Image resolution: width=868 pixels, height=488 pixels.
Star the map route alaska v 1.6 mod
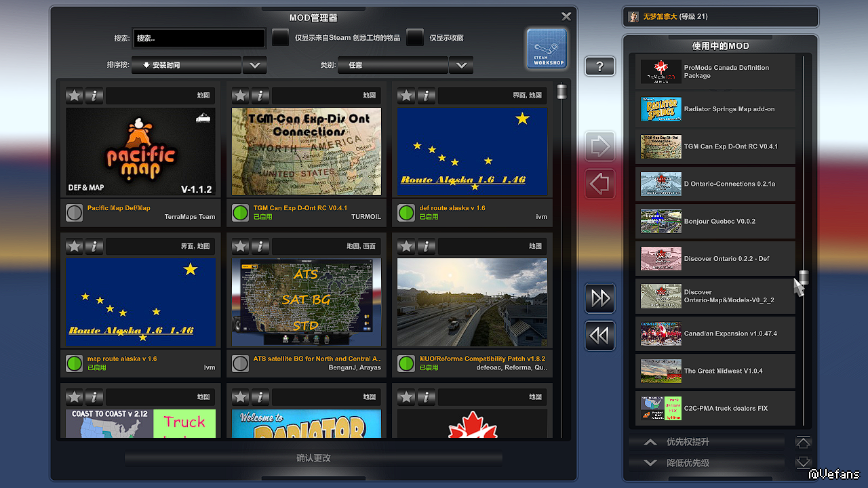(75, 246)
